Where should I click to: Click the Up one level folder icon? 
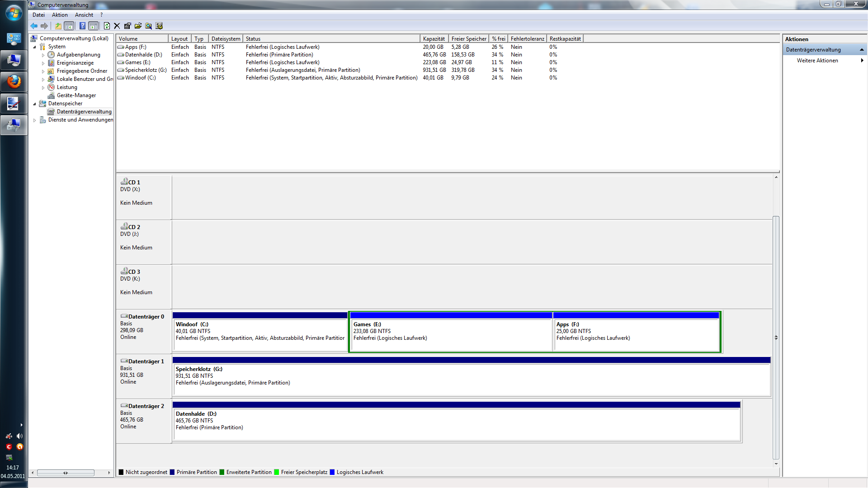click(x=58, y=26)
